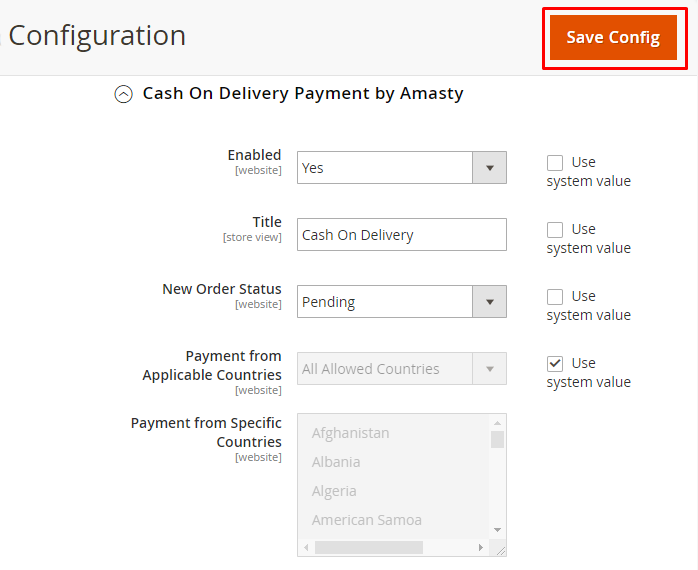Screen dimensions: 698x570
Task: Check Use system value for New Order Status
Action: [555, 296]
